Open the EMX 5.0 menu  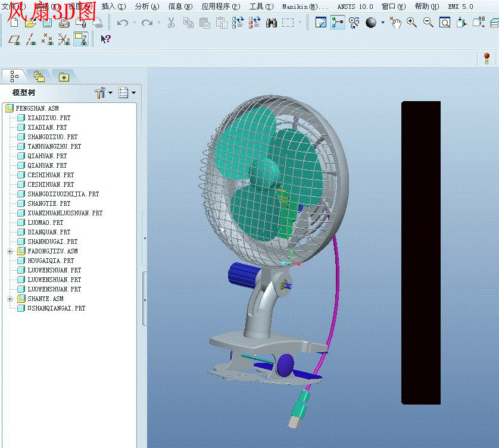point(460,7)
